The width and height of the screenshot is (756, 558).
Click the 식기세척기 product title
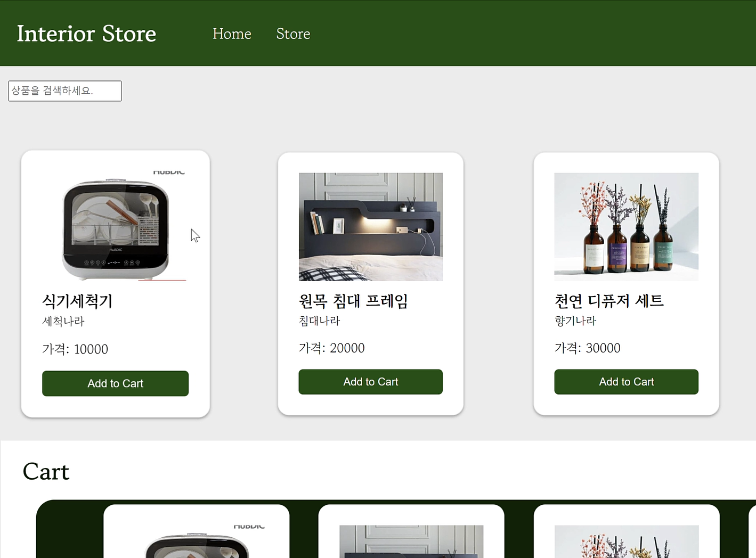pyautogui.click(x=77, y=301)
